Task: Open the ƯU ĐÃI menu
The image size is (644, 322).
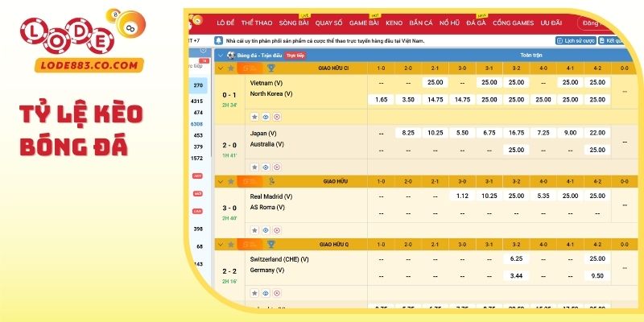Action: tap(551, 23)
